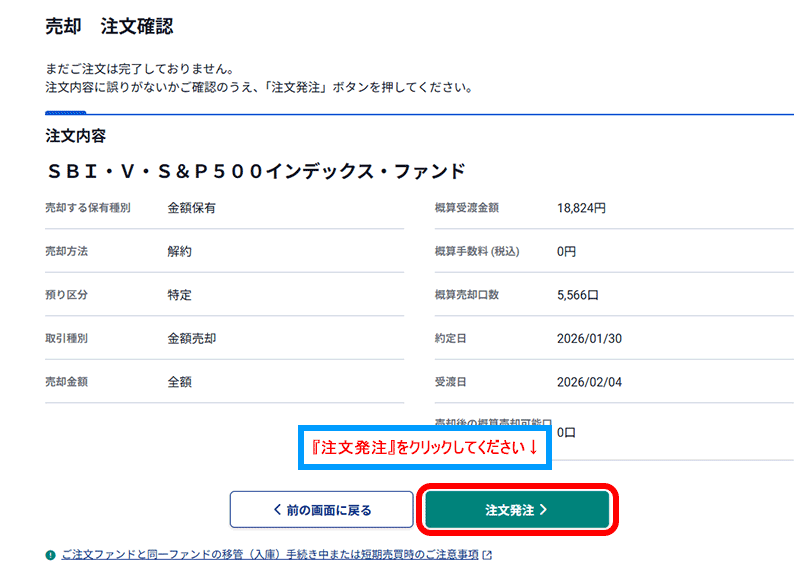This screenshot has height=572, width=800.
Task: Click the 概算手数料 (税込) label
Action: click(x=477, y=252)
